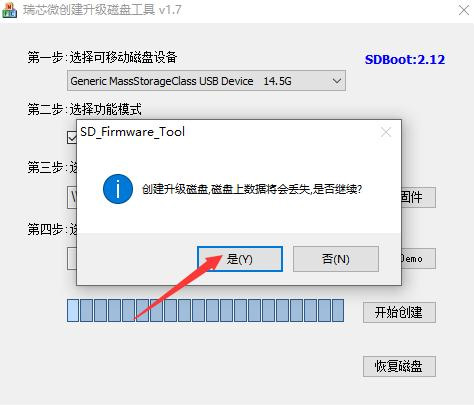Click the partially hidden Demo button

tap(418, 258)
